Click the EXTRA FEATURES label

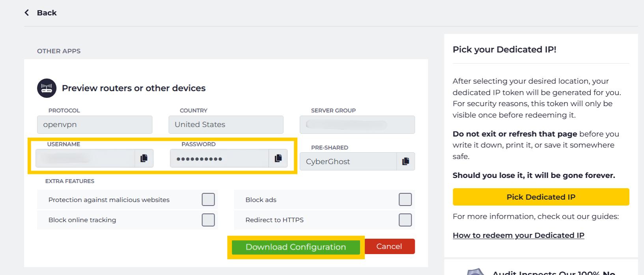[x=70, y=181]
